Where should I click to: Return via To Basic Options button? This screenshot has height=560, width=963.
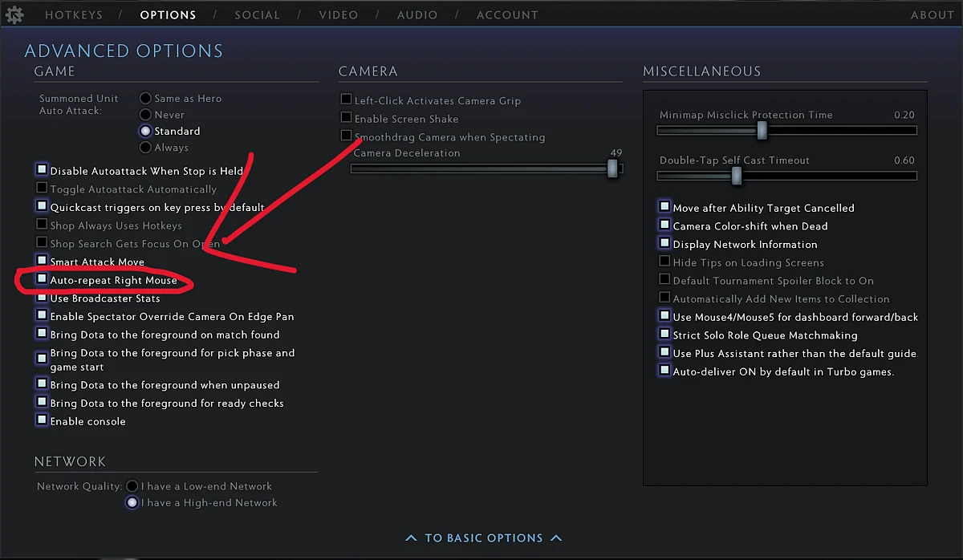click(x=484, y=538)
